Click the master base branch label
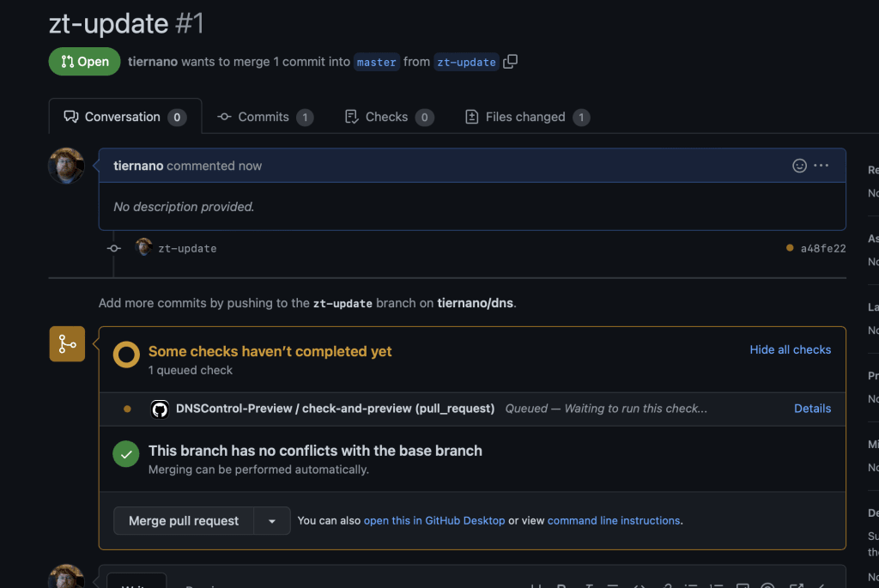879x588 pixels. [x=377, y=62]
